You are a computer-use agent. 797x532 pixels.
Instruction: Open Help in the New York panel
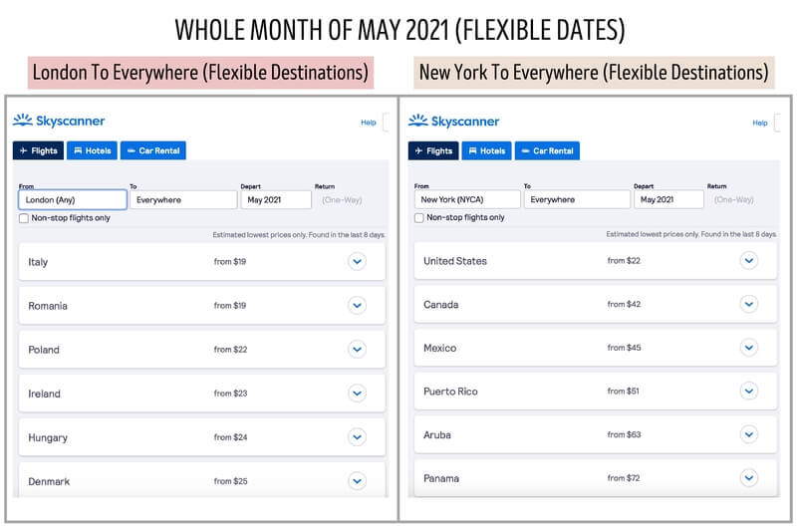(760, 123)
